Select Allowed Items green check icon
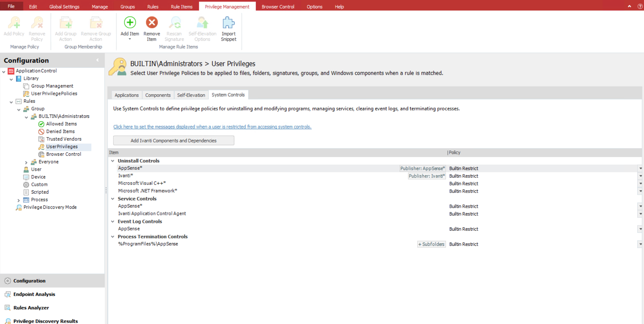The image size is (644, 324). pyautogui.click(x=41, y=124)
